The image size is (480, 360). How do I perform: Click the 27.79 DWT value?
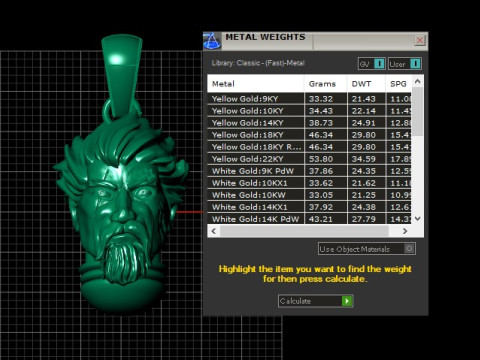tap(364, 219)
